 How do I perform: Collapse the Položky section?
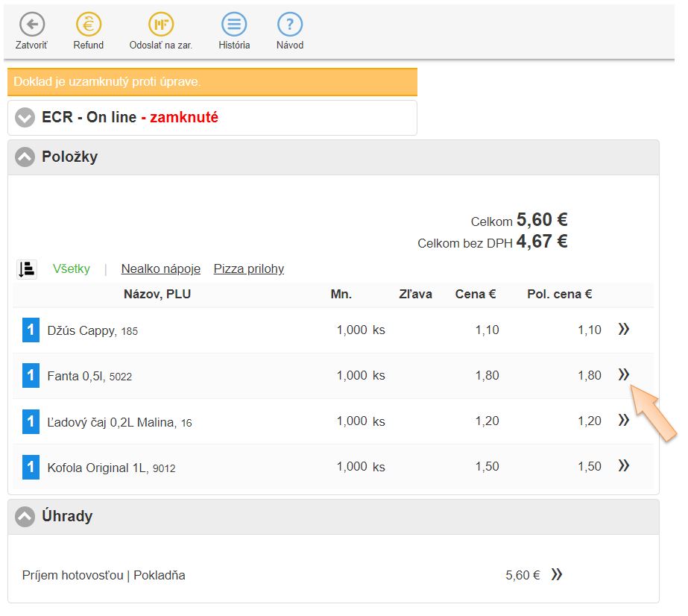(x=25, y=157)
